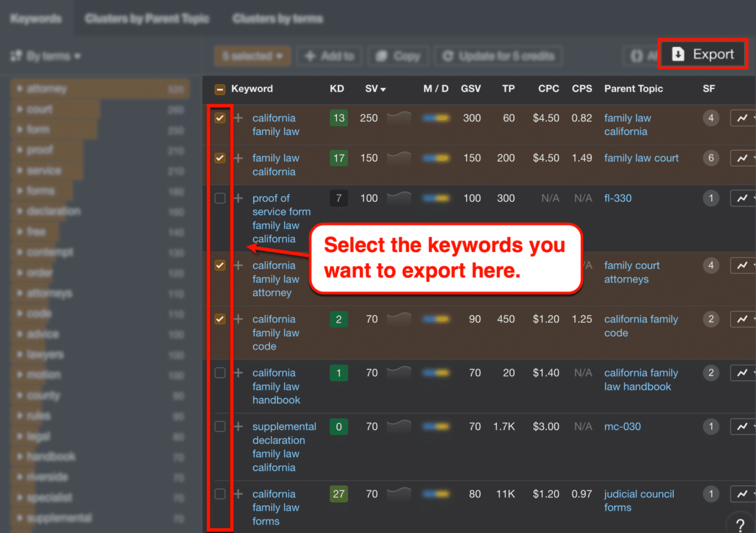Screen dimensions: 756x533
Task: Open the california family law keyword link
Action: pyautogui.click(x=276, y=125)
